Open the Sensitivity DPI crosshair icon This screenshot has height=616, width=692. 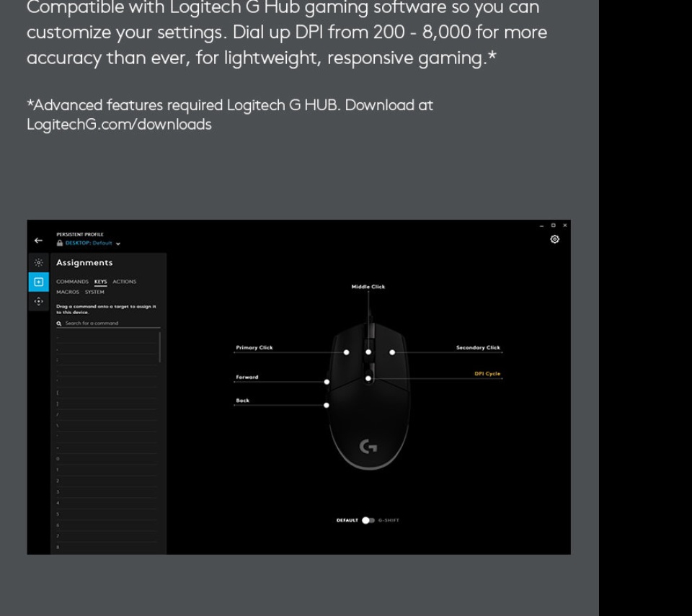pos(38,301)
